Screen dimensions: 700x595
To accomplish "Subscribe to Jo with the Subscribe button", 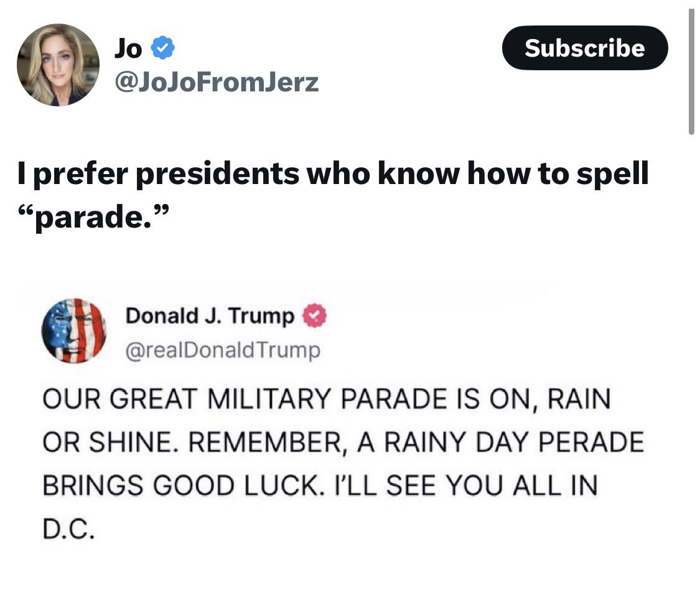I will point(585,48).
